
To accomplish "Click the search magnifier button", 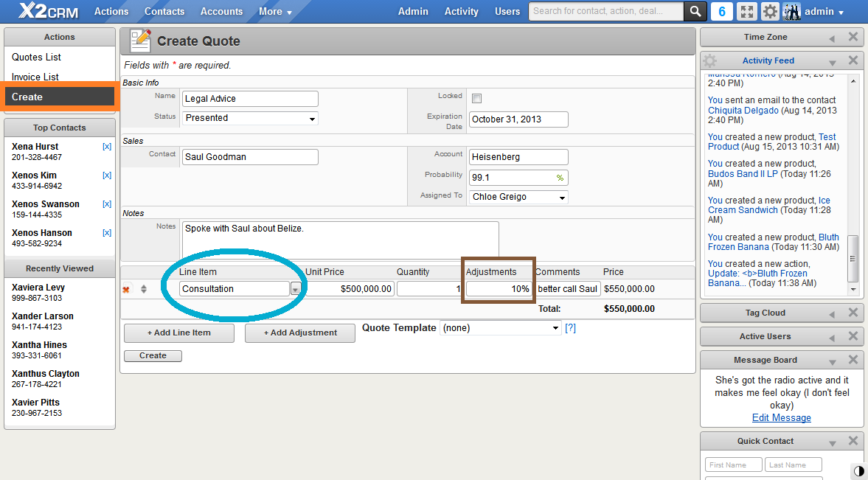I will tap(695, 11).
